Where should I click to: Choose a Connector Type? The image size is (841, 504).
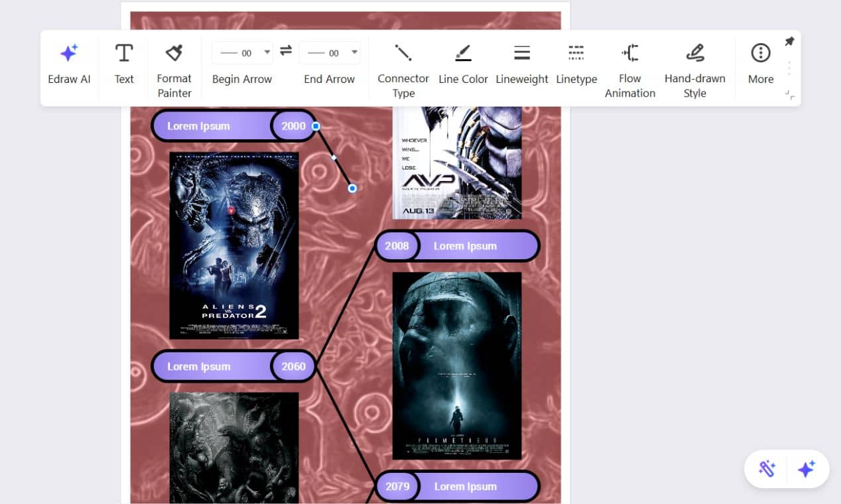(403, 69)
